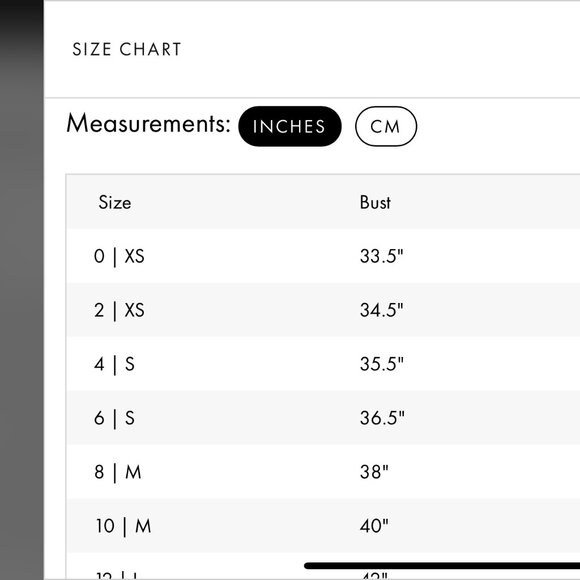Click the 36.5" bust measurement
This screenshot has width=580, height=580.
382,418
